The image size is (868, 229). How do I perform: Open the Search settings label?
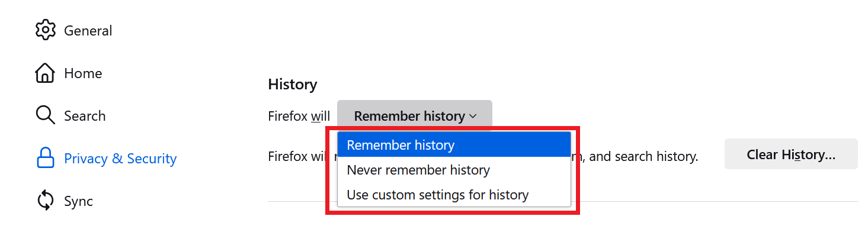click(x=85, y=115)
